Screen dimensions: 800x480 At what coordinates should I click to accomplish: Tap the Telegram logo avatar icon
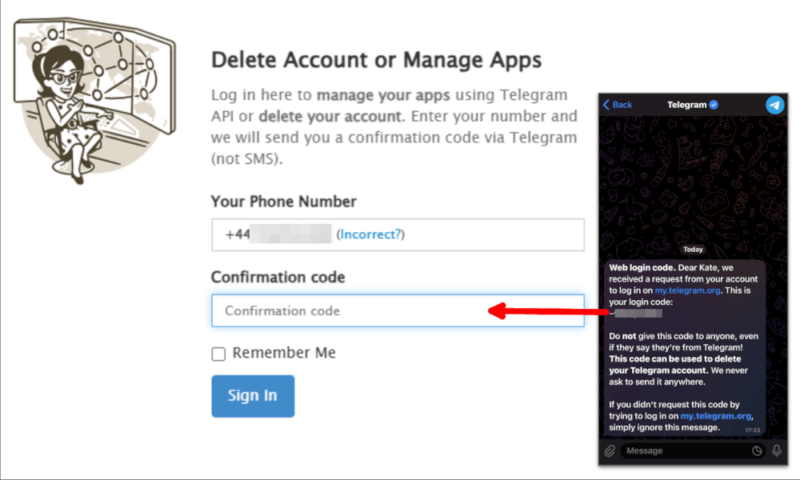774,105
